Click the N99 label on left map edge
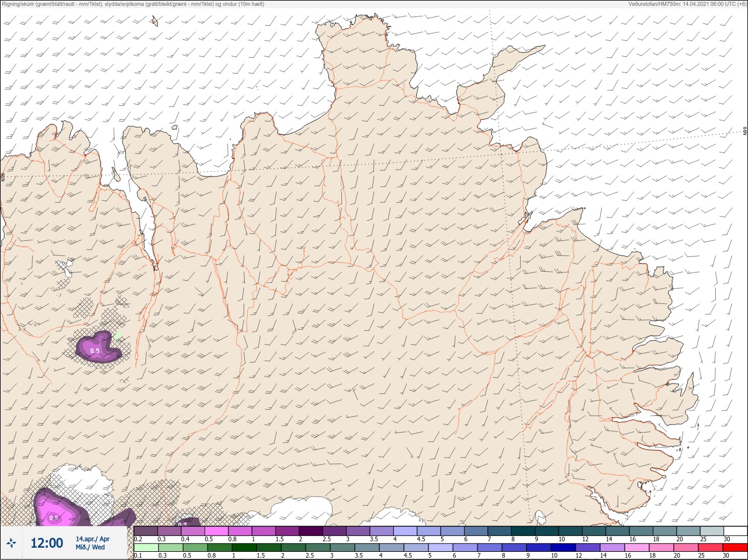 pyautogui.click(x=4, y=176)
